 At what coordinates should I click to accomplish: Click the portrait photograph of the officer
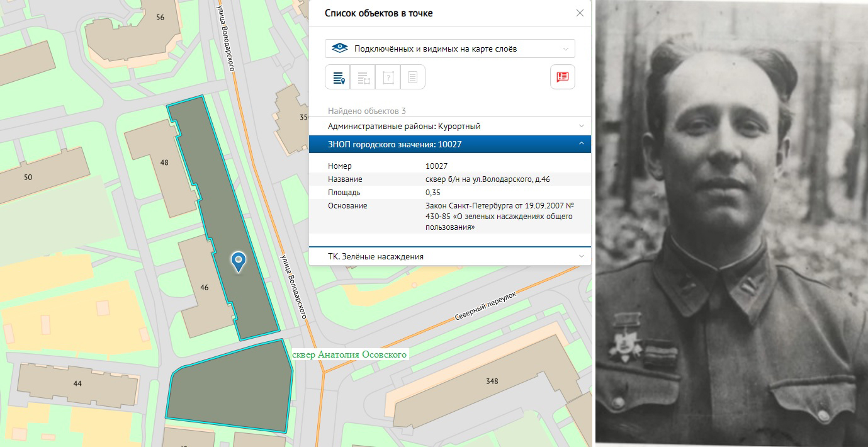tap(731, 224)
